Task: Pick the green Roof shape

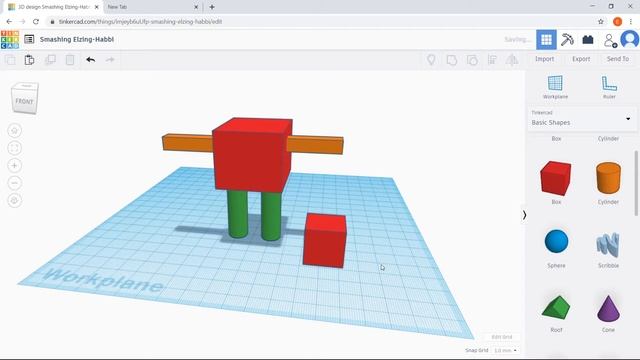Action: click(x=556, y=307)
